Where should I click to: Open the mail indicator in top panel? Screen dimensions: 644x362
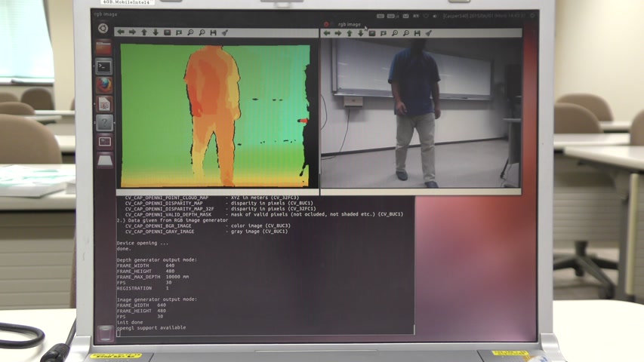[405, 16]
